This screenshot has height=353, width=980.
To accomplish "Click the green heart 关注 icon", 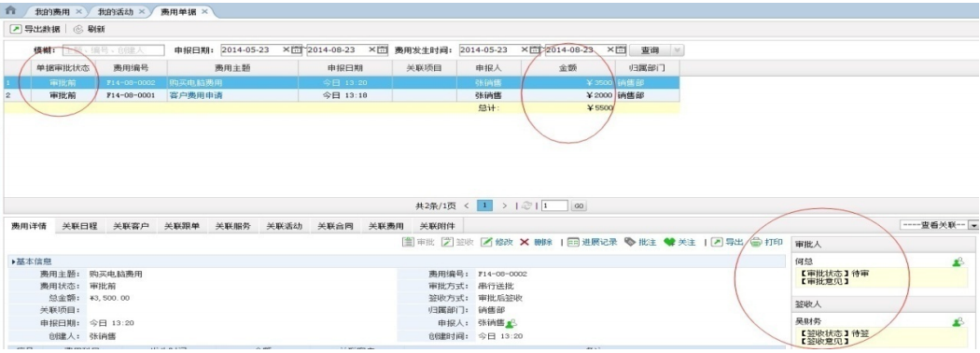I will (x=669, y=242).
